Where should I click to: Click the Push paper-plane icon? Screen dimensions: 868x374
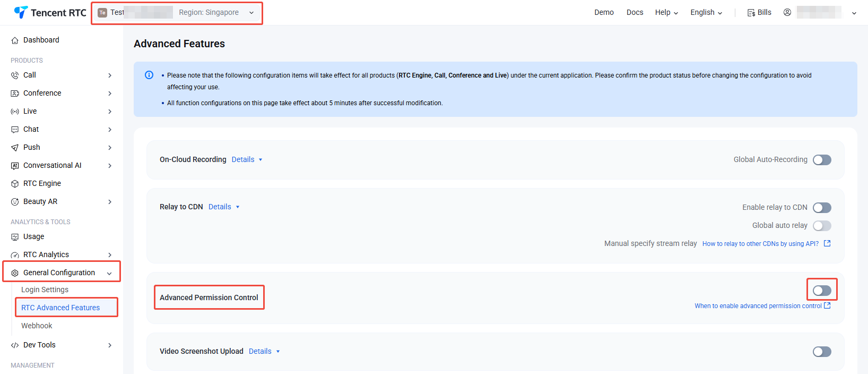15,148
